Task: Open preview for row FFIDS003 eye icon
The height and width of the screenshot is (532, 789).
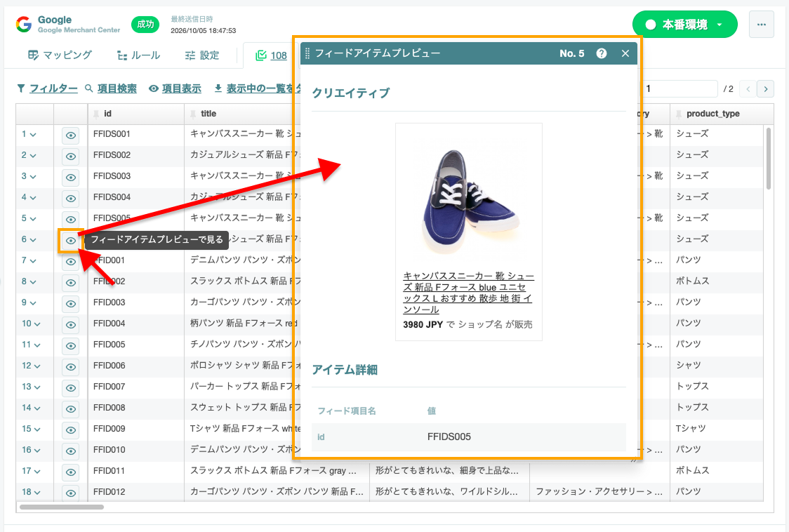Action: click(x=71, y=178)
